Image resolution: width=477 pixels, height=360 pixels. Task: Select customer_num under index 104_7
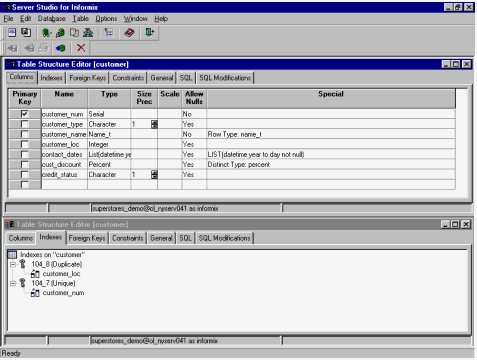(x=63, y=293)
